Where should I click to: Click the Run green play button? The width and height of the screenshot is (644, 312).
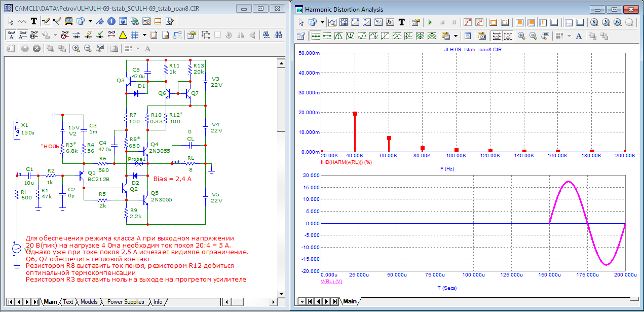(430, 22)
